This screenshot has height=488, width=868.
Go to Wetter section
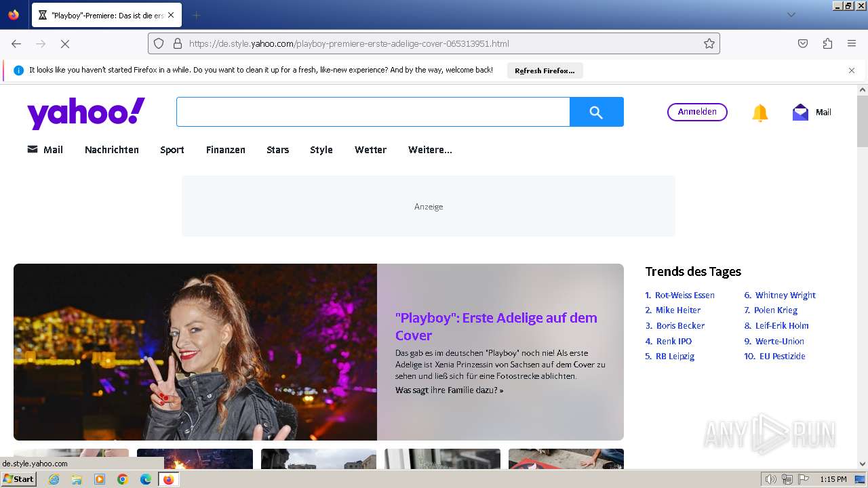[x=370, y=150]
